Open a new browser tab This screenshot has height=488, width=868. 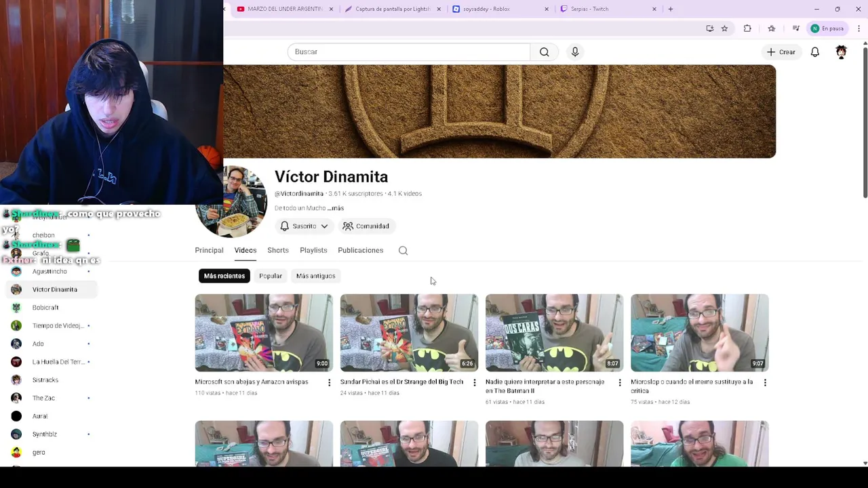tap(671, 9)
